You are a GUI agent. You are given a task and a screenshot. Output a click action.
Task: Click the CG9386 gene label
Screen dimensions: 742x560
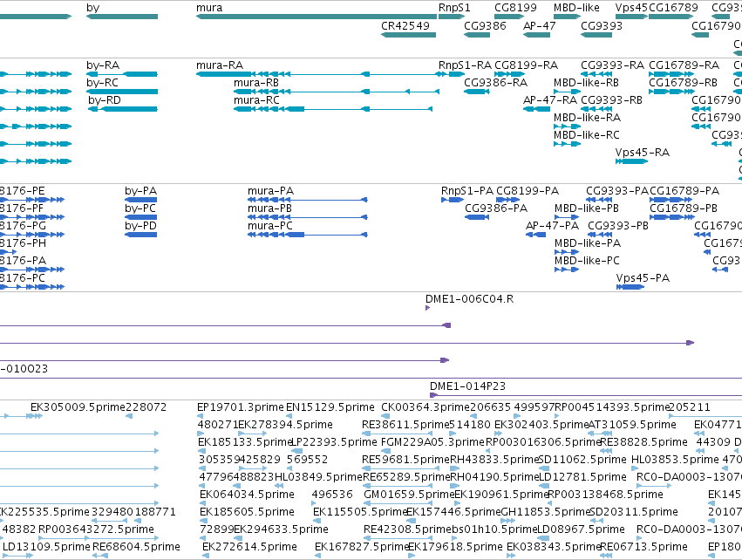(485, 25)
